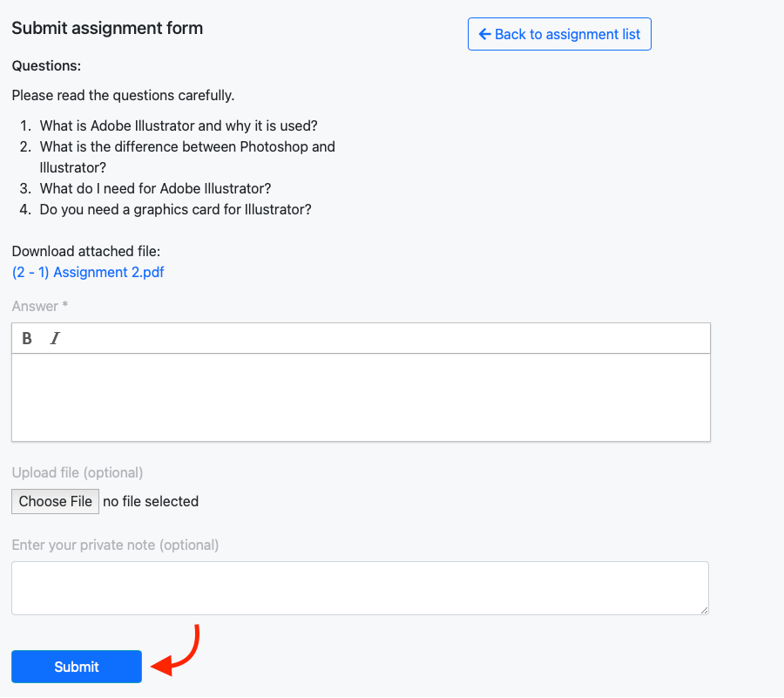Image resolution: width=784 pixels, height=698 pixels.
Task: Click the left arrow icon on Back button
Action: (x=485, y=34)
